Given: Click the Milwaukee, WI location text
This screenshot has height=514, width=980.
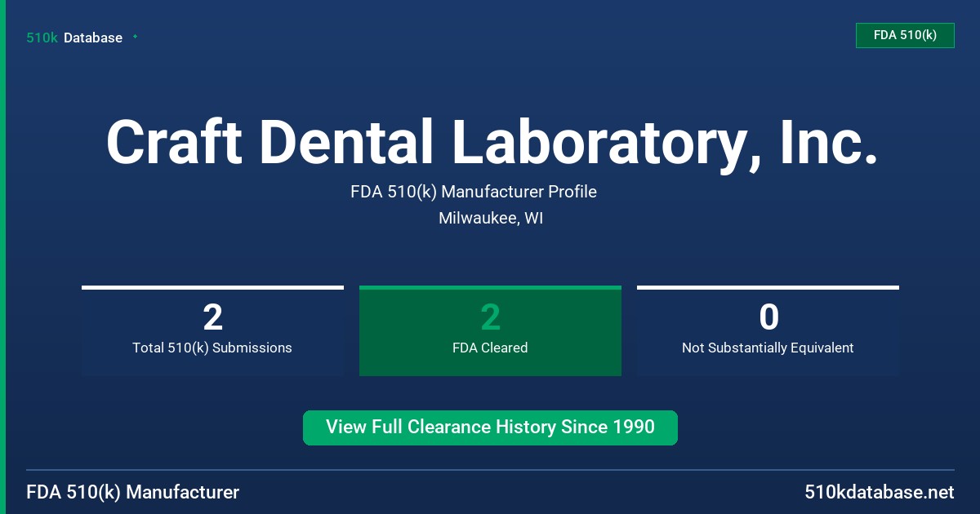Looking at the screenshot, I should pos(491,219).
